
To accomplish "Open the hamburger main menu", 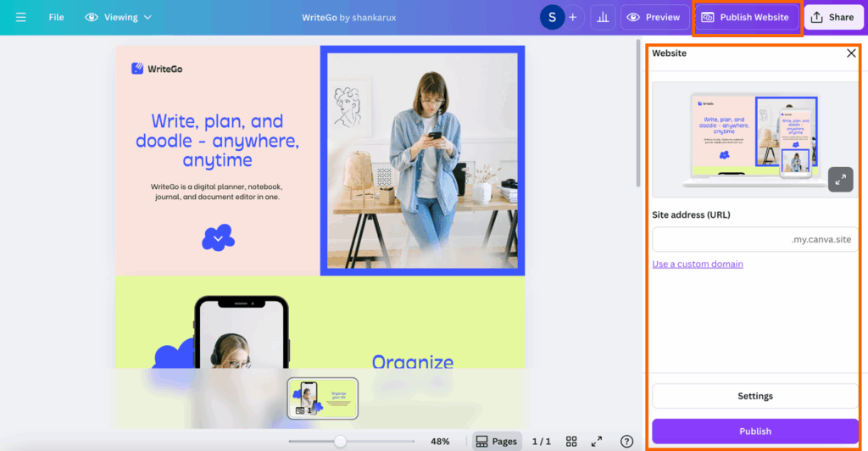I will click(x=20, y=17).
